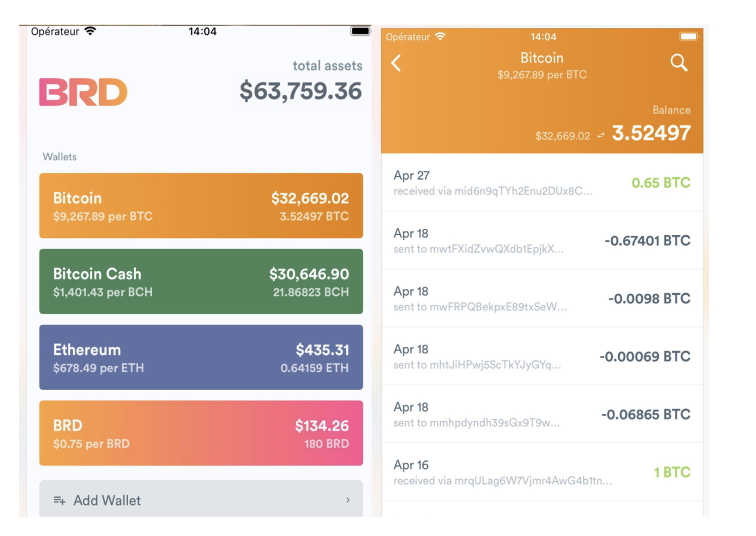Tap the $63,759.36 total assets amount
Screen dimensions: 756x536
click(x=300, y=91)
